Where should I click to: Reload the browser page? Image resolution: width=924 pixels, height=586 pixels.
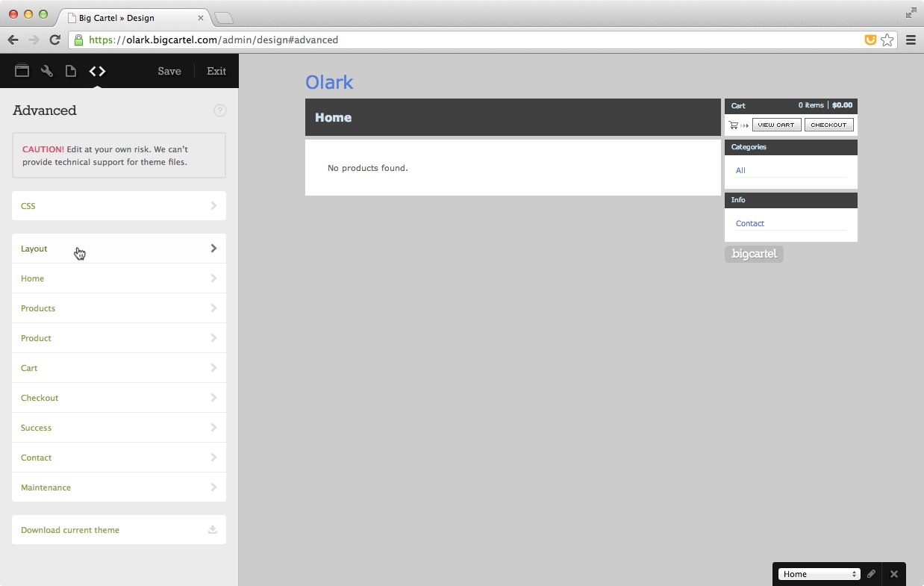54,40
